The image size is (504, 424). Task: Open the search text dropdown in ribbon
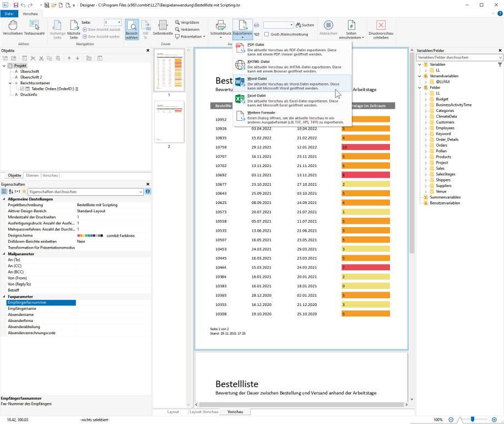coord(291,25)
